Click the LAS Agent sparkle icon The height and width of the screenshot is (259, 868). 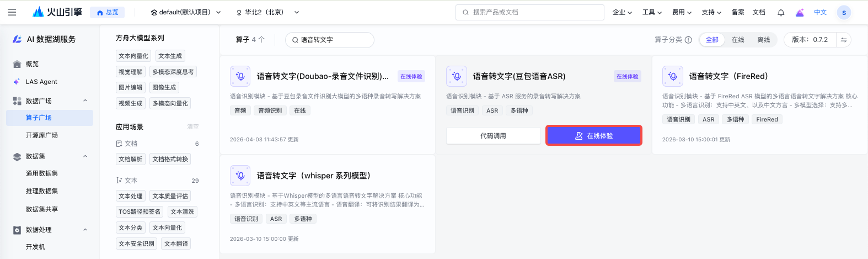coord(17,82)
